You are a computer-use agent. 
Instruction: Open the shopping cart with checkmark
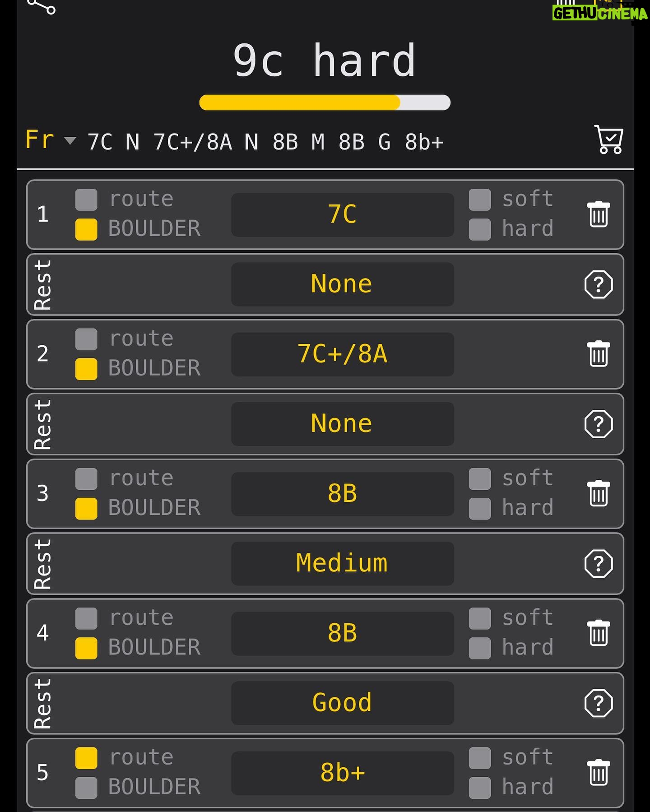(609, 139)
